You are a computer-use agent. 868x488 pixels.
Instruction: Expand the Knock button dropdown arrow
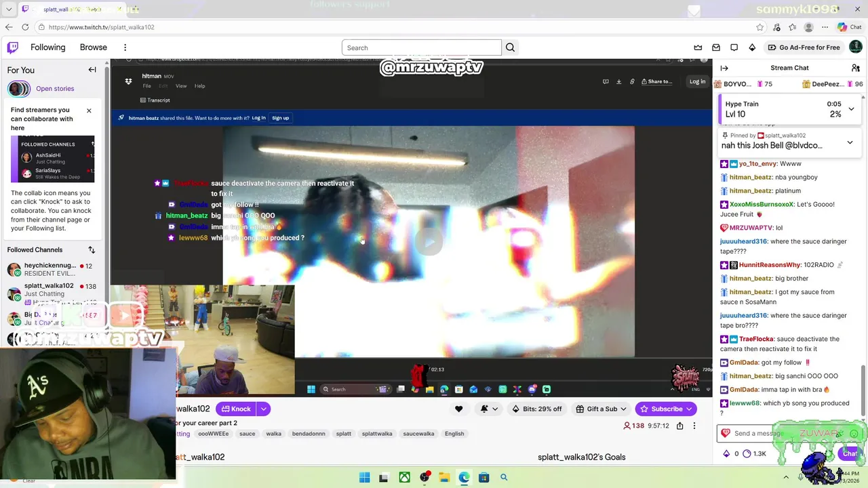tap(263, 409)
